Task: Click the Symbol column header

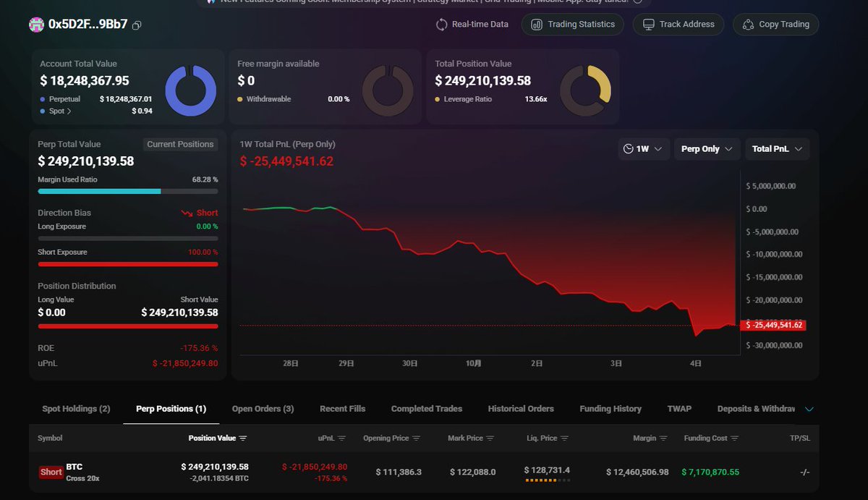Action: click(x=50, y=438)
